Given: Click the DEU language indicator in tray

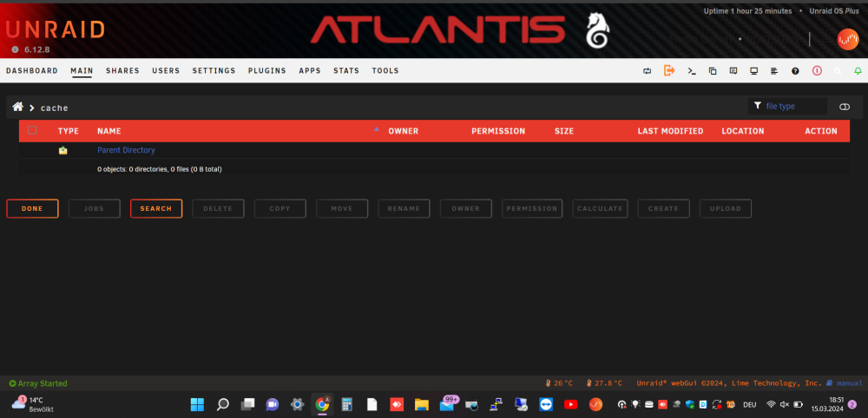Looking at the screenshot, I should pyautogui.click(x=750, y=405).
